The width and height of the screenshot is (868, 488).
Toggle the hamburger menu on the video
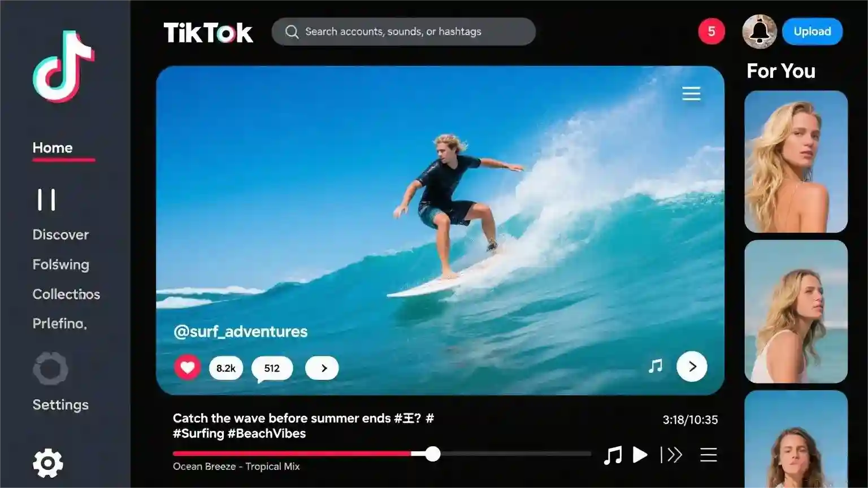(x=691, y=94)
